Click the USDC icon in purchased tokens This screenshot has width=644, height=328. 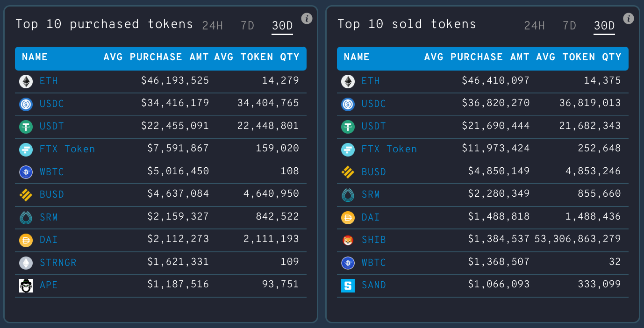point(26,104)
